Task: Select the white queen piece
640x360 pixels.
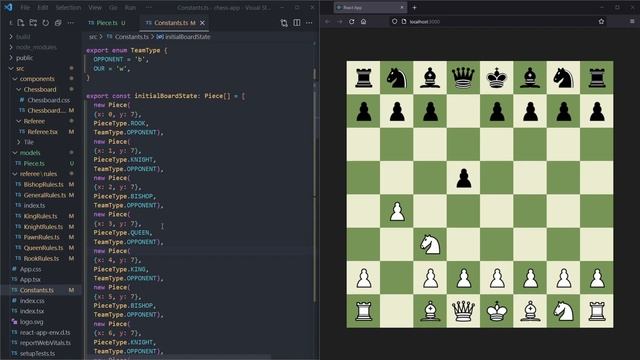Action: click(x=463, y=311)
